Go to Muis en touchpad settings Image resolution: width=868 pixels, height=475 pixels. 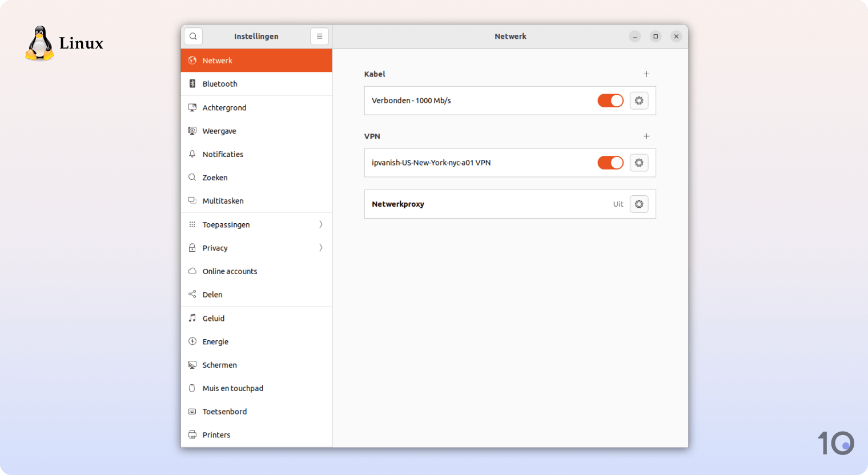coord(256,388)
